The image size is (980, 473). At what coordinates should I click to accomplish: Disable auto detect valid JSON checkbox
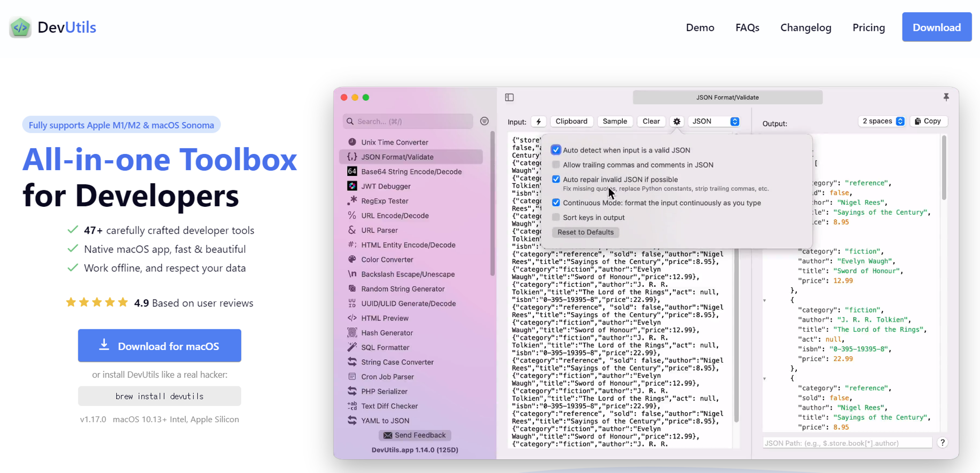click(x=556, y=150)
